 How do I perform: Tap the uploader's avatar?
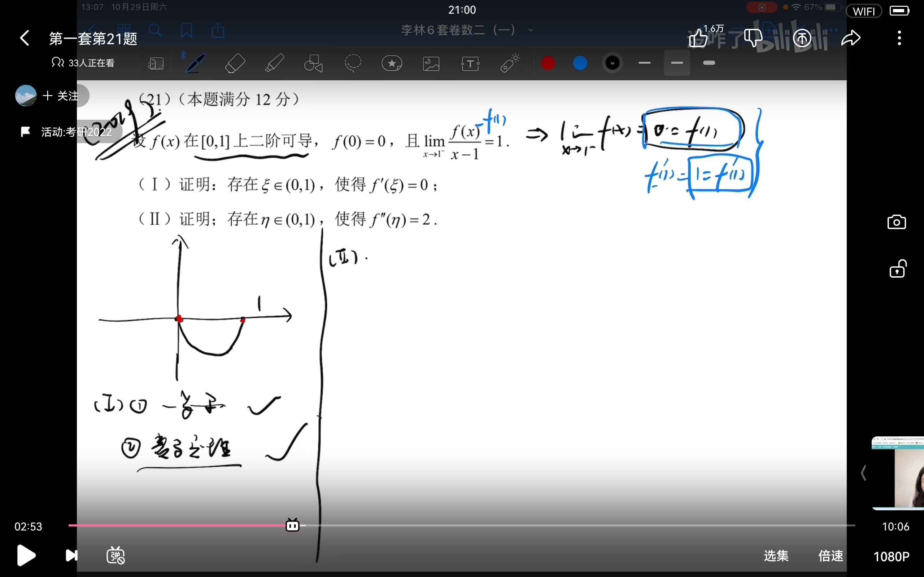coord(26,96)
